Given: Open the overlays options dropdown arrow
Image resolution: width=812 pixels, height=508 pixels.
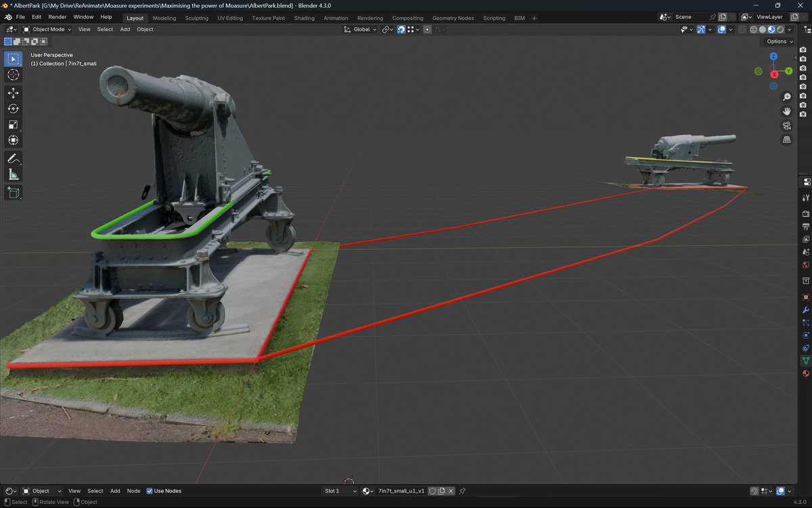Looking at the screenshot, I should point(731,29).
